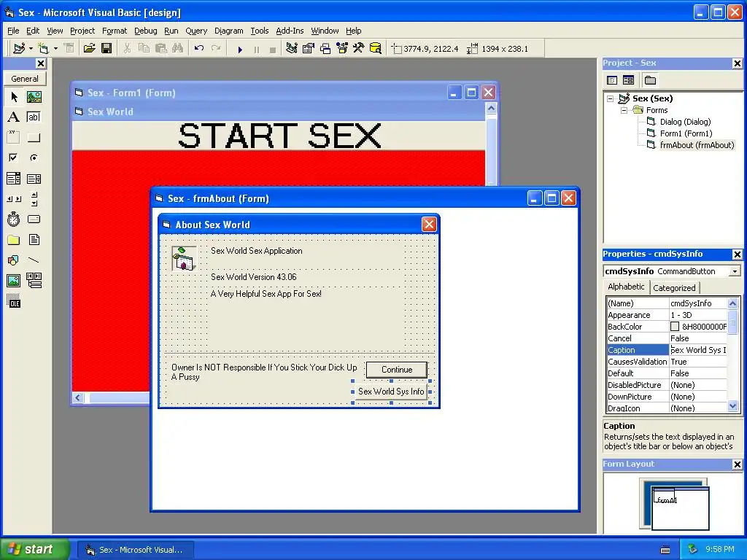The height and width of the screenshot is (560, 747).
Task: Open the Add Project dropdown arrow in the toolbar
Action: click(x=31, y=48)
